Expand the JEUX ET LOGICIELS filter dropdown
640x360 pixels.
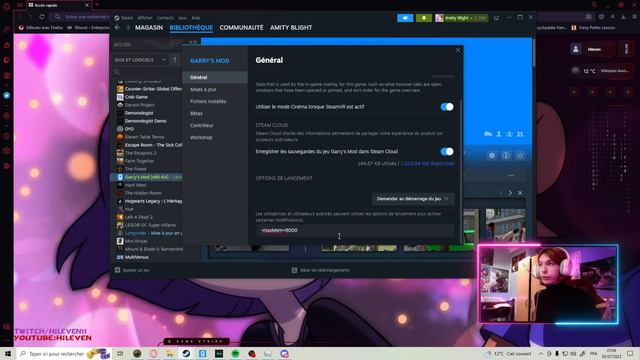coord(140,60)
